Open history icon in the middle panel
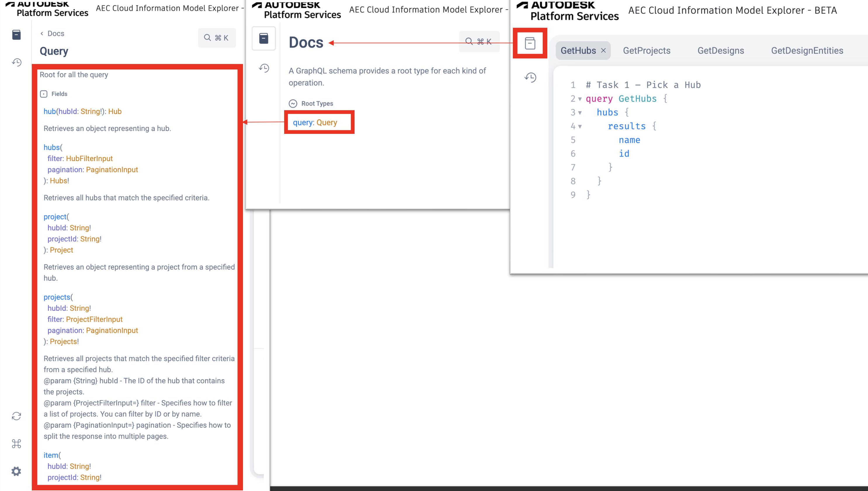Viewport: 868px width, 491px height. click(264, 68)
